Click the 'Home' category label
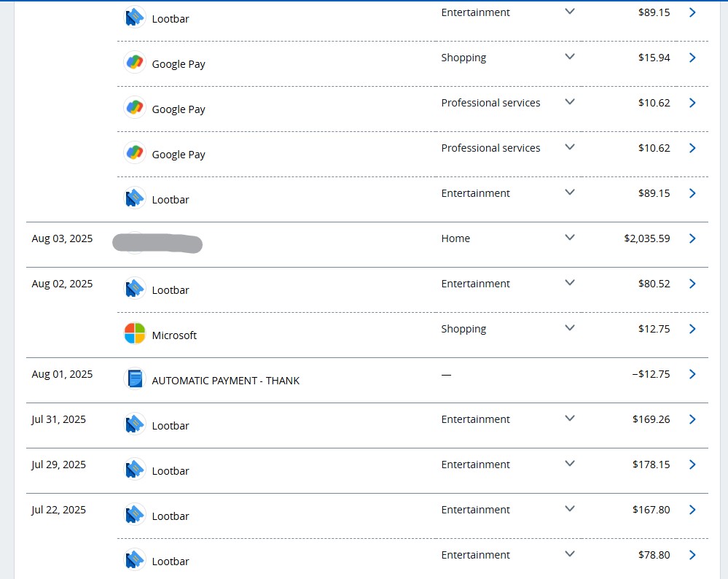The height and width of the screenshot is (579, 728). tap(455, 238)
